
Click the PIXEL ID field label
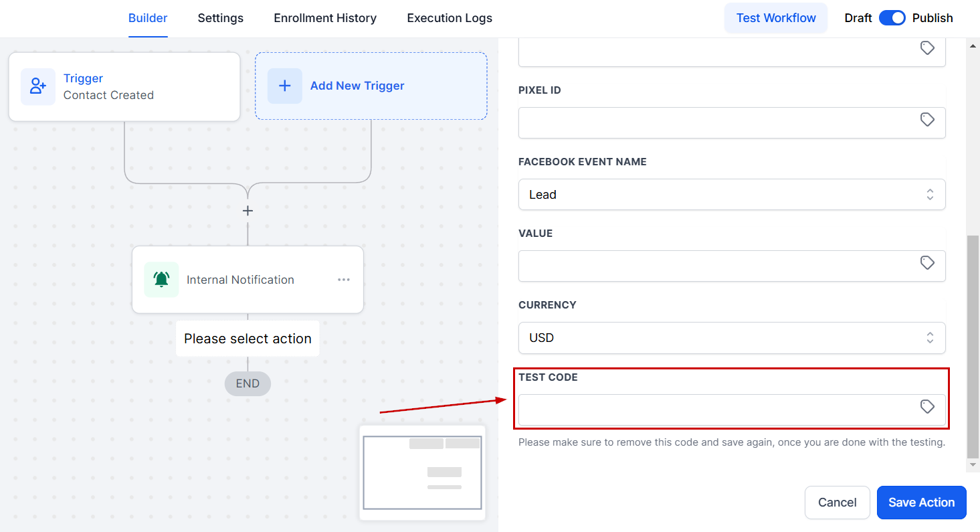(x=540, y=90)
